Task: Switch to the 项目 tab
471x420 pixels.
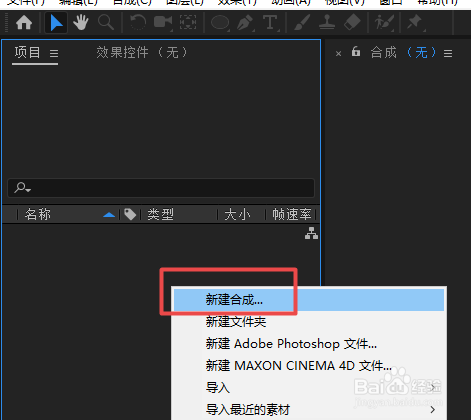Action: click(27, 53)
